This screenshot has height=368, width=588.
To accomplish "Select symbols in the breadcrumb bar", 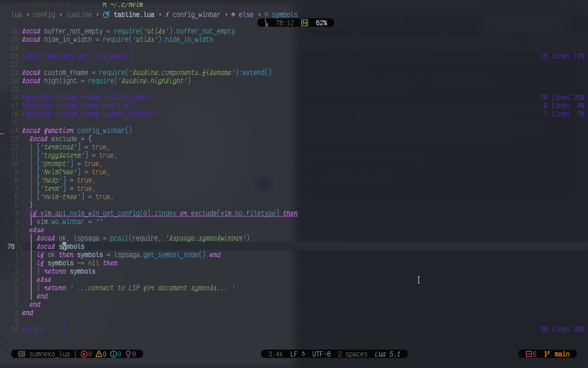I will coord(285,14).
